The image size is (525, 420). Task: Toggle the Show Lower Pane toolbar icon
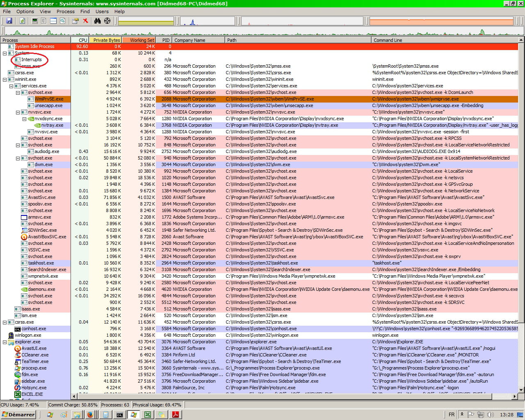coord(53,21)
